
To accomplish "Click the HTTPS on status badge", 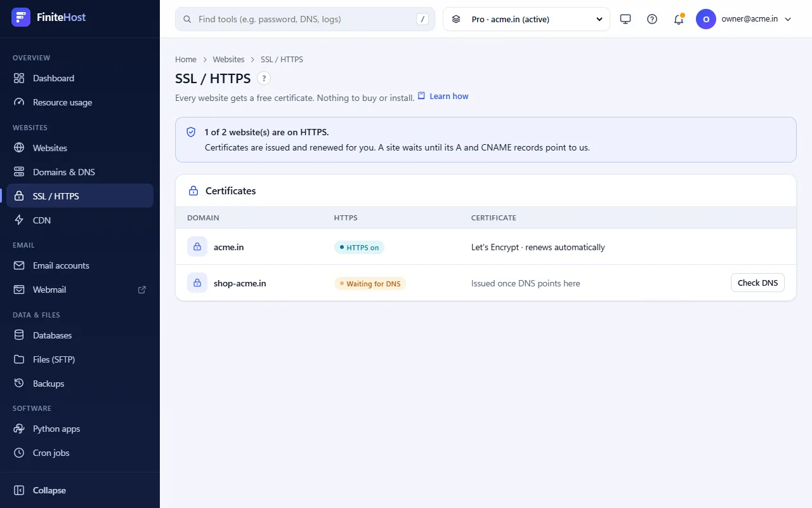I will tap(359, 247).
